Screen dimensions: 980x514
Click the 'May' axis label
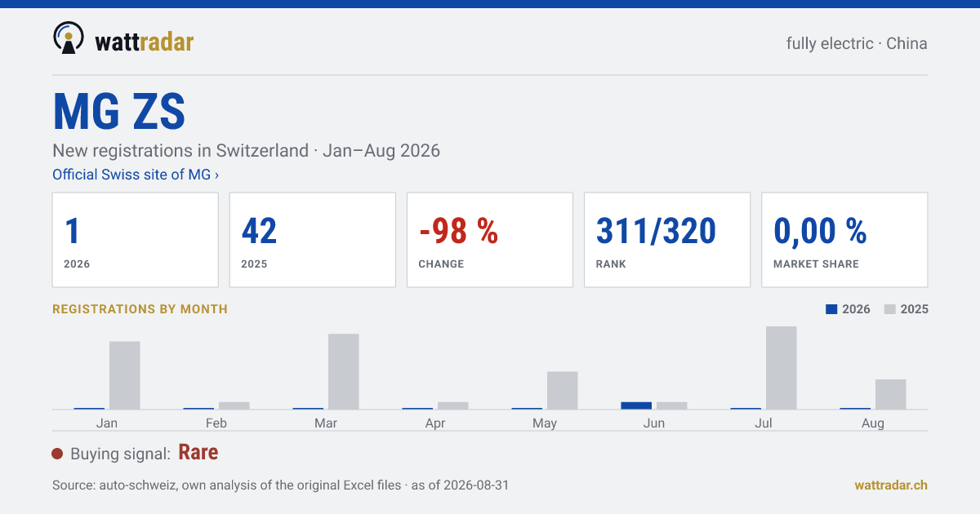coord(545,423)
